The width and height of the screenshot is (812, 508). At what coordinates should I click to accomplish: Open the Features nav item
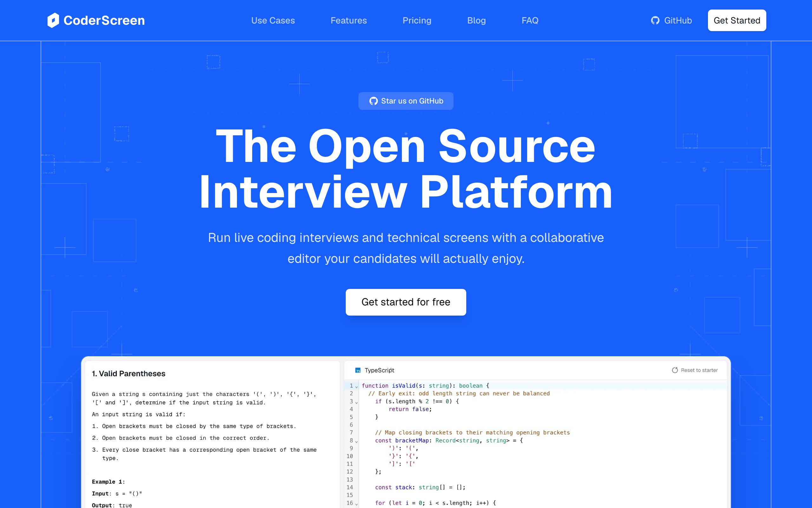click(349, 21)
